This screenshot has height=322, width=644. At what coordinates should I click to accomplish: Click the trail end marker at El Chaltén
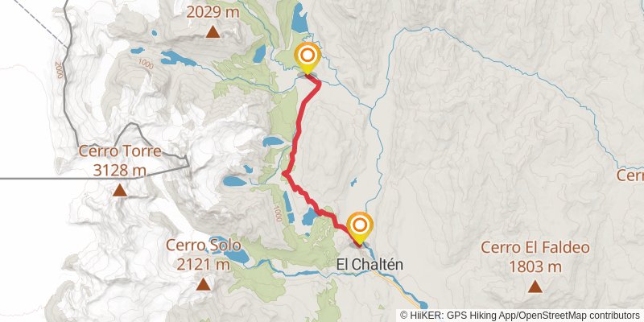[360, 229]
